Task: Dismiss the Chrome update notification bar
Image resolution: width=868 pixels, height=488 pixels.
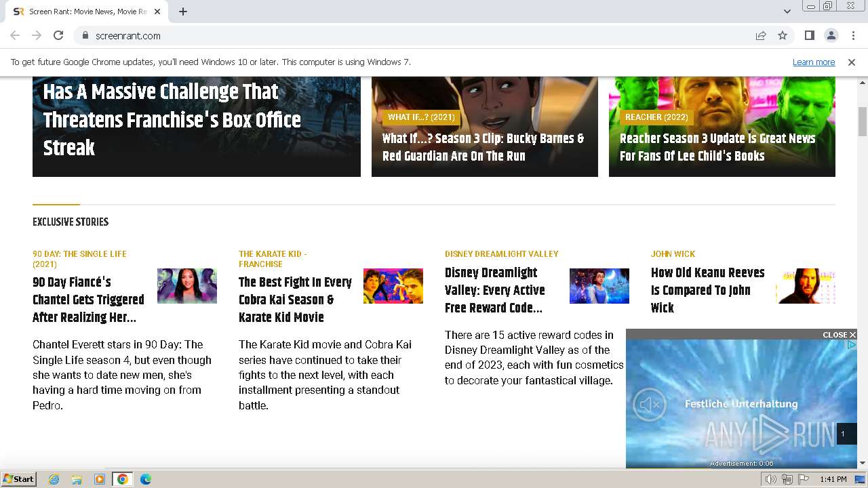Action: click(852, 62)
